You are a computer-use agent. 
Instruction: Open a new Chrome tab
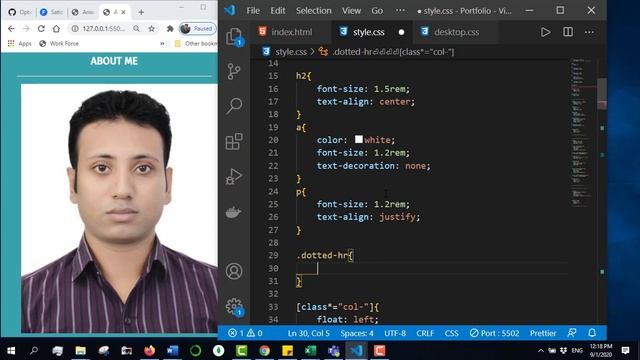(x=141, y=12)
